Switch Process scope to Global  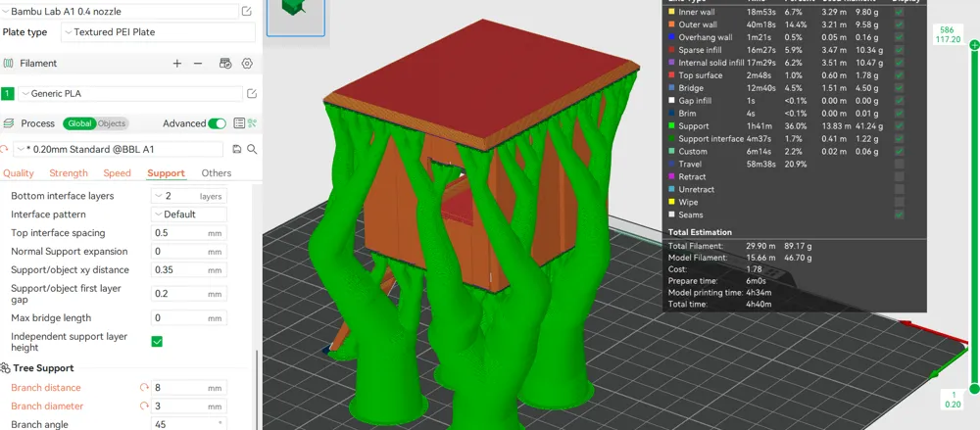79,123
